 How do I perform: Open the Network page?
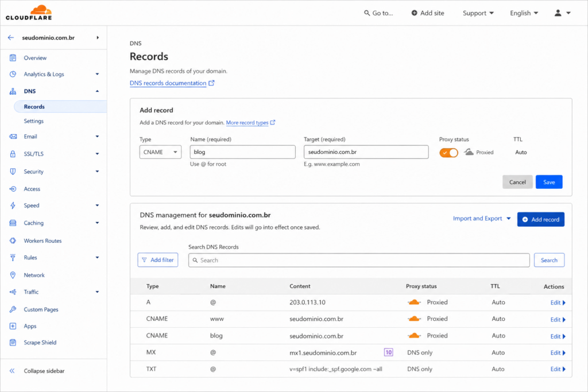(x=34, y=275)
